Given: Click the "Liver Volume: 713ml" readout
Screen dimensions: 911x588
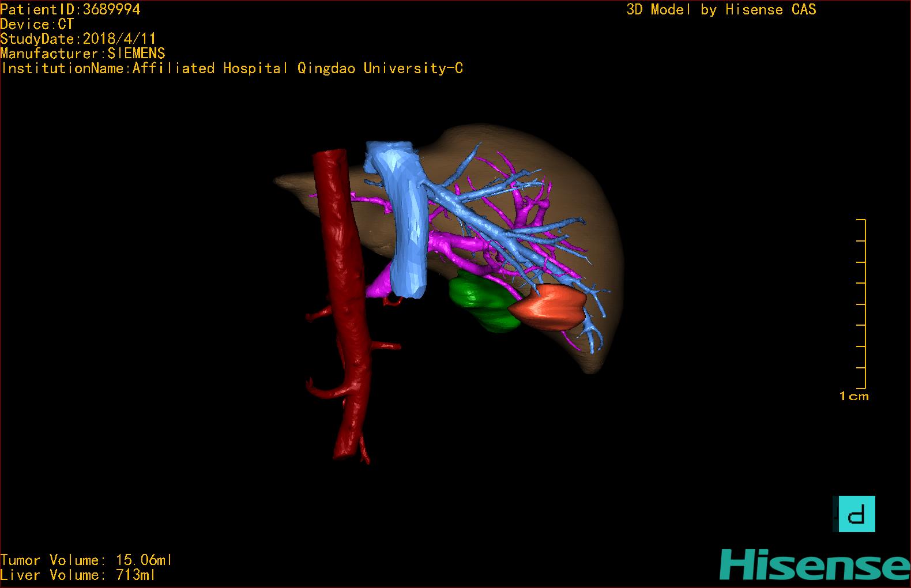Looking at the screenshot, I should coord(78,575).
